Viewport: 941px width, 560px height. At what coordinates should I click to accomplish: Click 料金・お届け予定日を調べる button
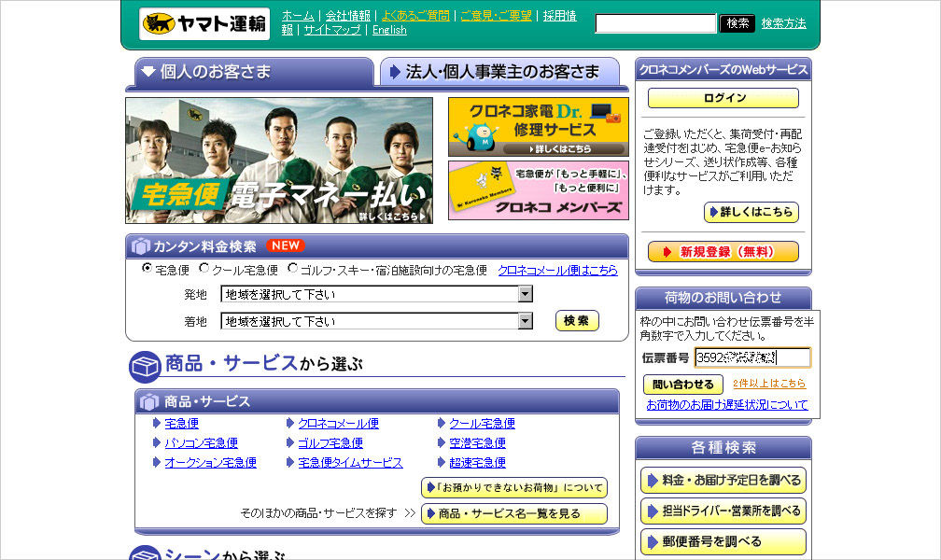(723, 480)
